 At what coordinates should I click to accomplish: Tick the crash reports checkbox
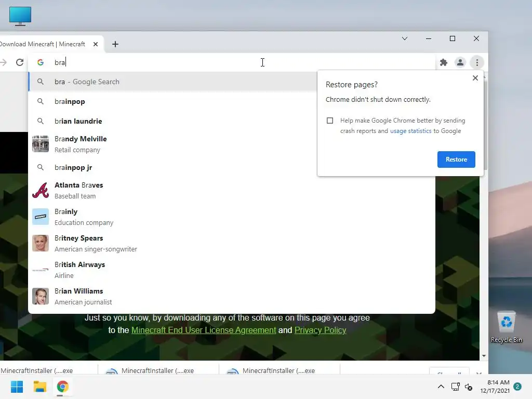point(330,121)
